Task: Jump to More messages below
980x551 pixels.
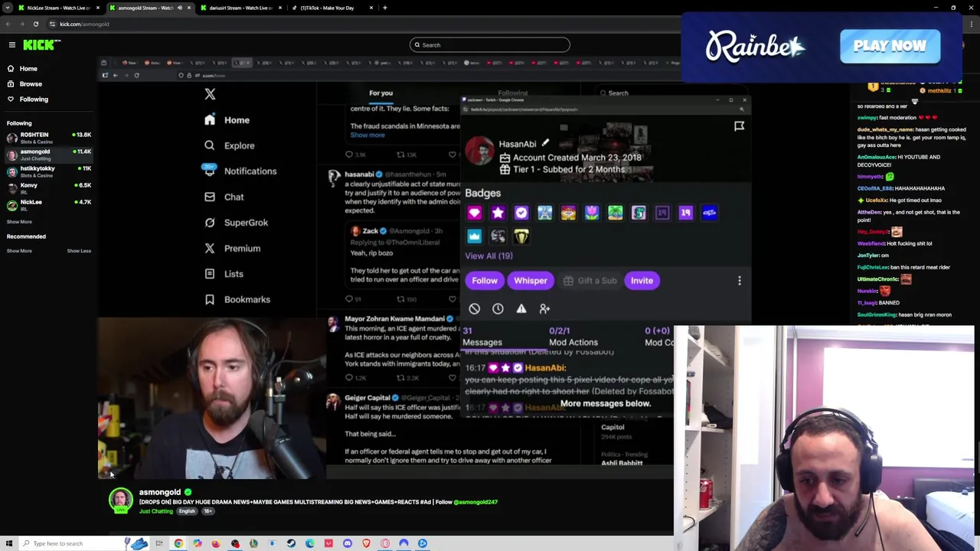Action: (x=606, y=403)
